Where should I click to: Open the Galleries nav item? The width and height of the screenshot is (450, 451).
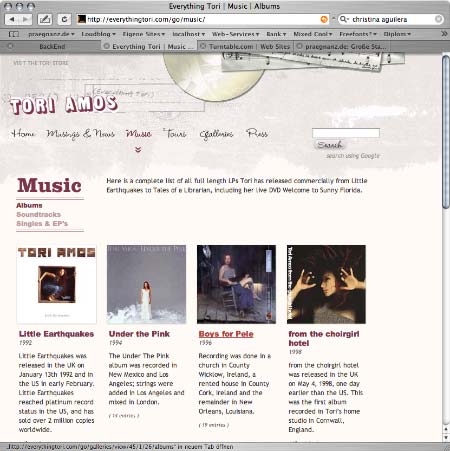pos(216,134)
